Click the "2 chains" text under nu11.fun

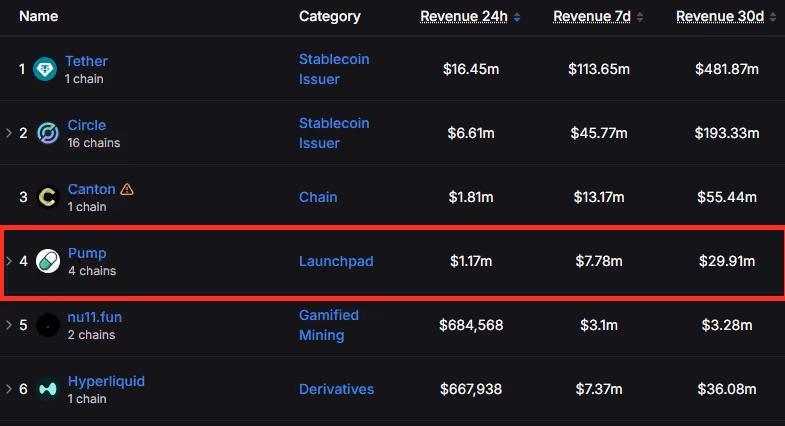(x=91, y=335)
